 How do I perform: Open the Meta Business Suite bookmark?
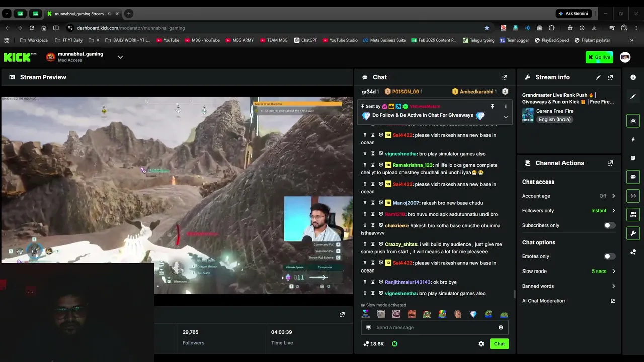[384, 40]
